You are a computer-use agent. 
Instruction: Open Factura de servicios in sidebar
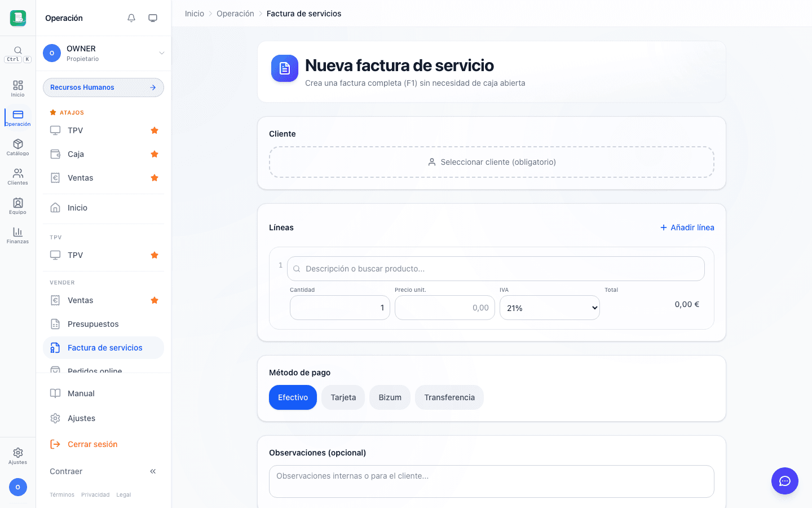pos(103,348)
